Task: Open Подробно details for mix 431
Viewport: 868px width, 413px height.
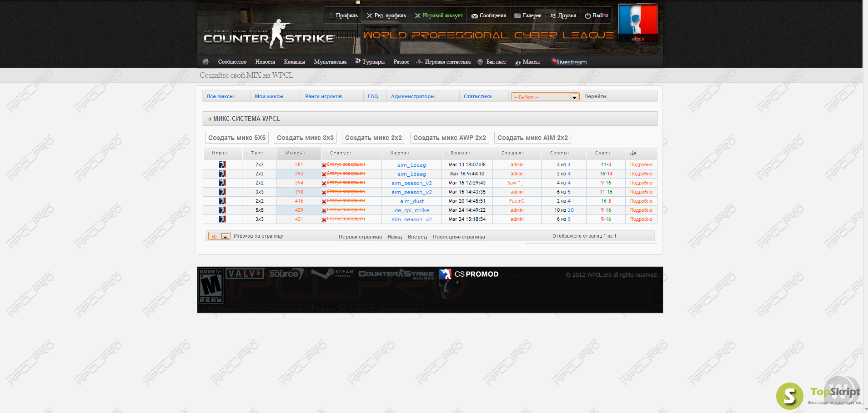Action: (x=641, y=219)
